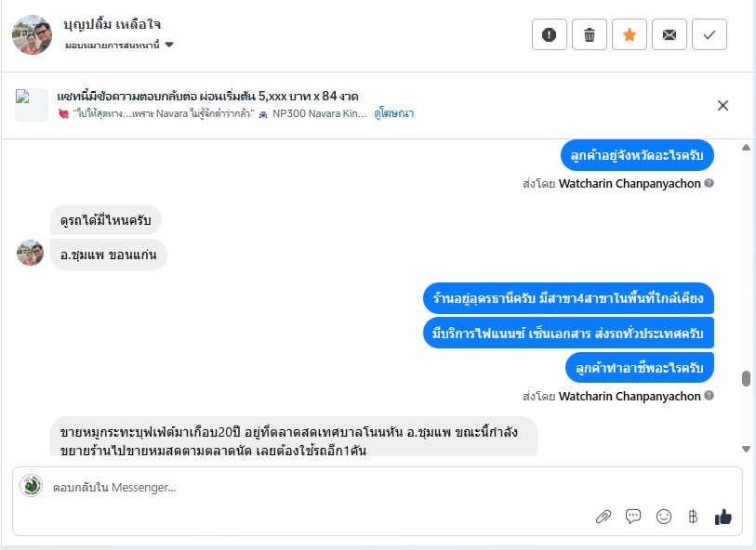756x550 pixels.
Task: Attach a file with the paperclip icon
Action: click(603, 517)
